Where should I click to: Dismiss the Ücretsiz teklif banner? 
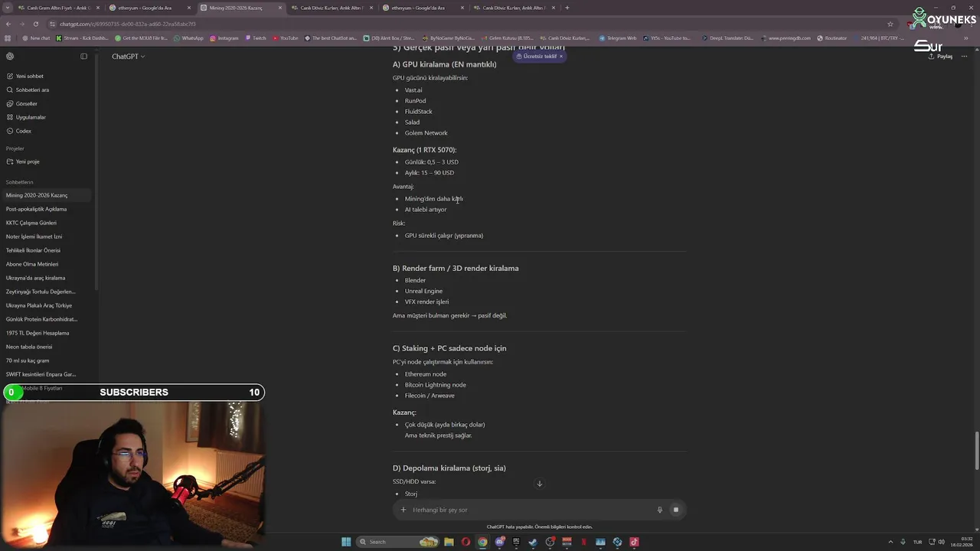click(560, 57)
